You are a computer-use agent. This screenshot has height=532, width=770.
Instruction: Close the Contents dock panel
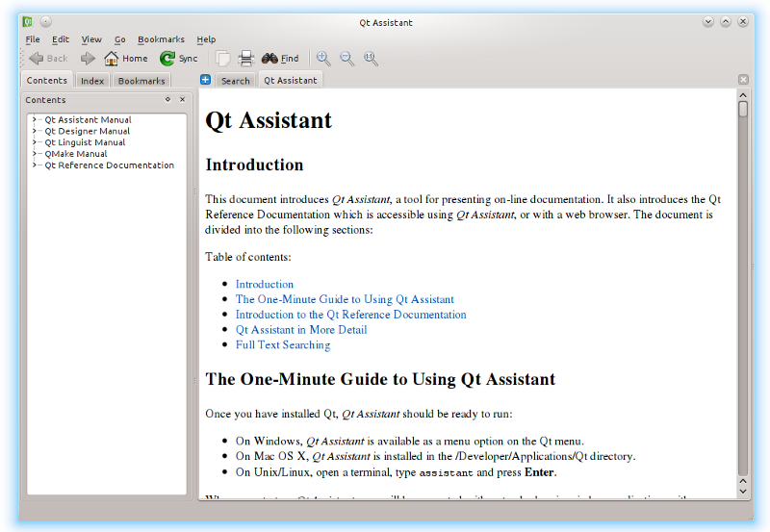182,99
